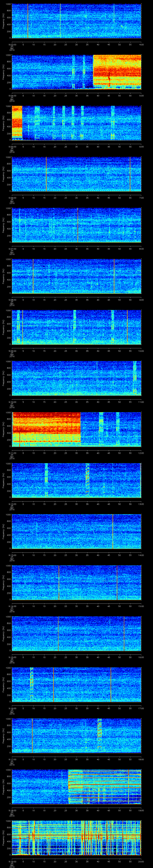
Task: Click the '9:10:00' start time label
Action: click(x=12, y=402)
